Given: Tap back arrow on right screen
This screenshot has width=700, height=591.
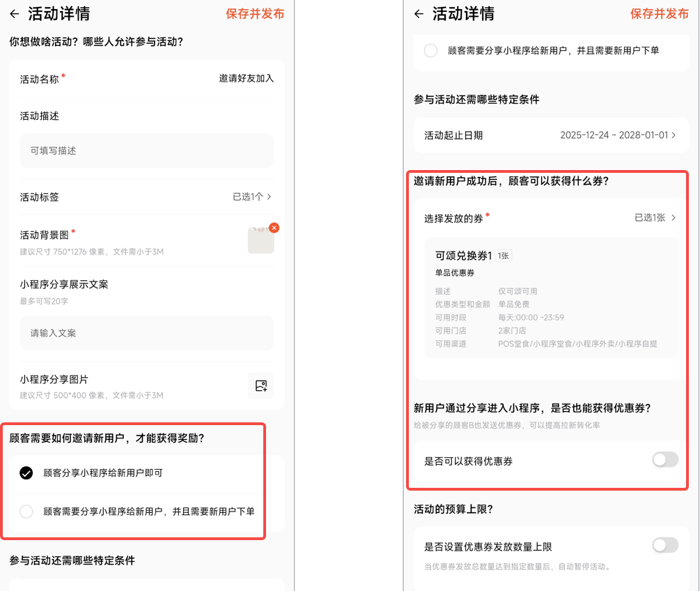Looking at the screenshot, I should [419, 14].
